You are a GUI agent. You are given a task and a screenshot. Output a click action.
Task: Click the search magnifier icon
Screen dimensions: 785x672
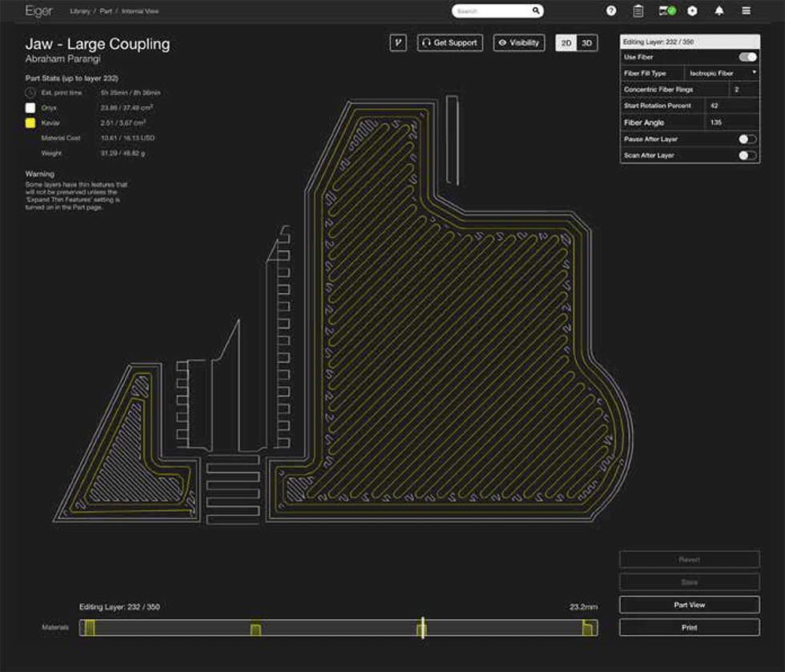(x=536, y=10)
